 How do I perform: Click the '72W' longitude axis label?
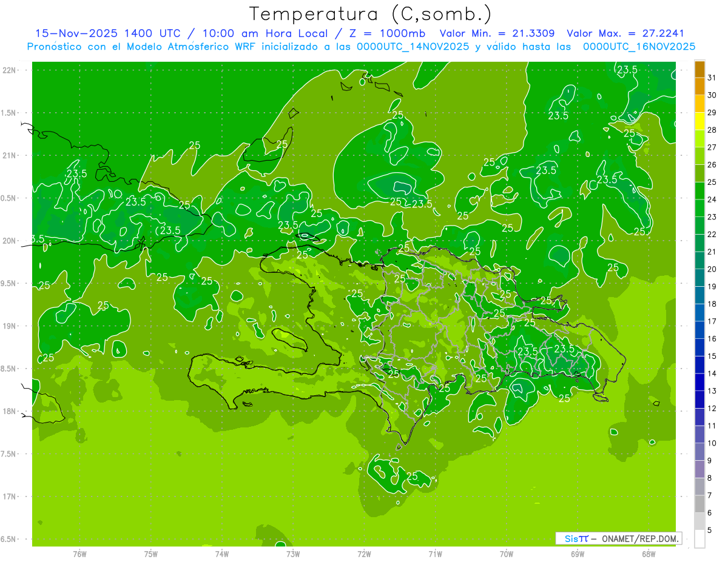pyautogui.click(x=364, y=554)
